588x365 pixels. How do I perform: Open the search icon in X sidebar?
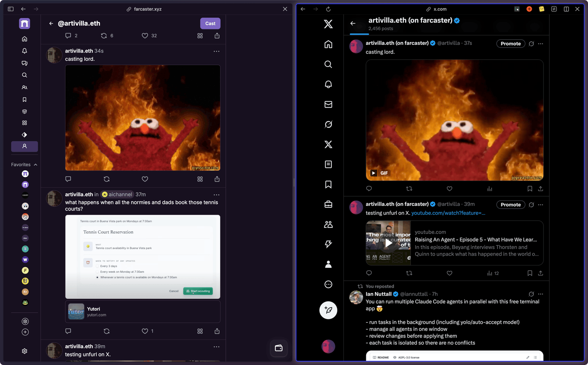point(328,64)
